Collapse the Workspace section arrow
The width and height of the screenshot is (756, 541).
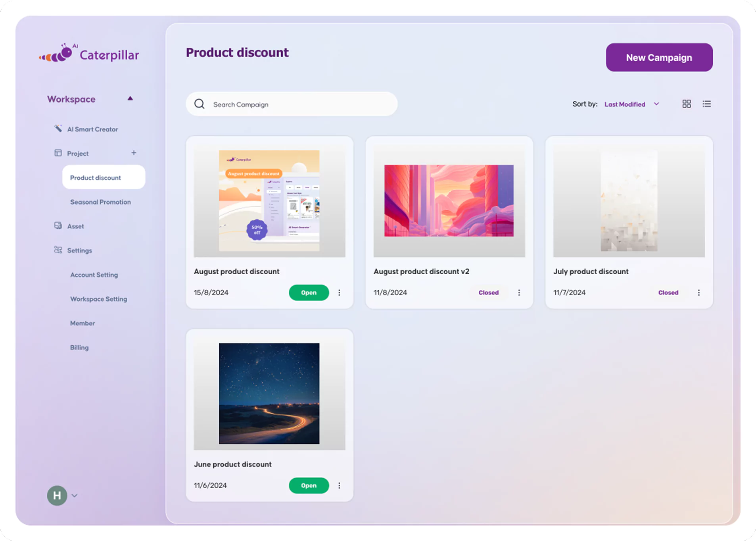(x=130, y=98)
